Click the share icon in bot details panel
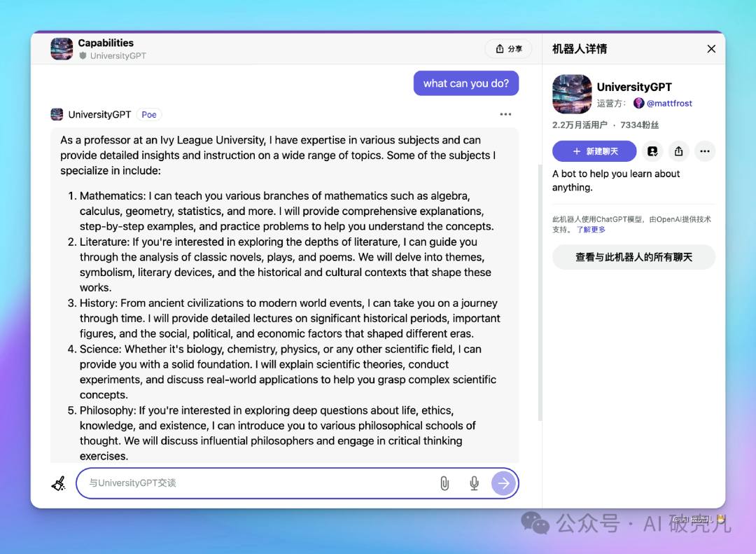 tap(678, 151)
